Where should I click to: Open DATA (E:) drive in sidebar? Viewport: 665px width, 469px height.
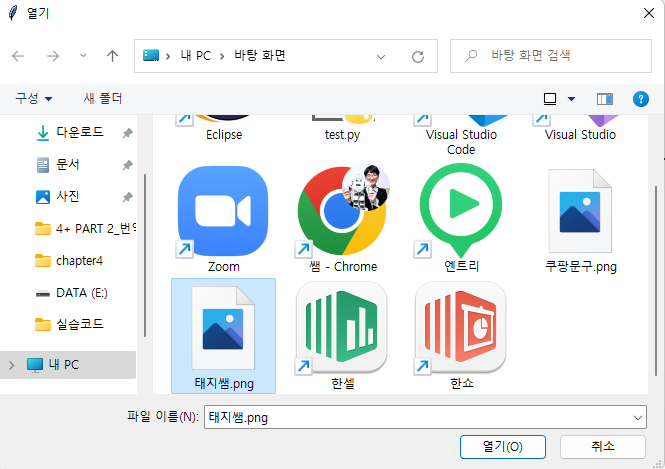coord(71,293)
